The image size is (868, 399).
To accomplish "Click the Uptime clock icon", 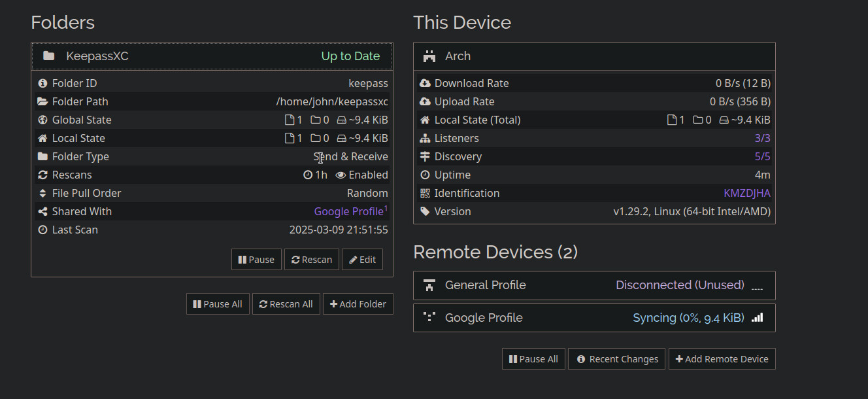I will [x=425, y=175].
